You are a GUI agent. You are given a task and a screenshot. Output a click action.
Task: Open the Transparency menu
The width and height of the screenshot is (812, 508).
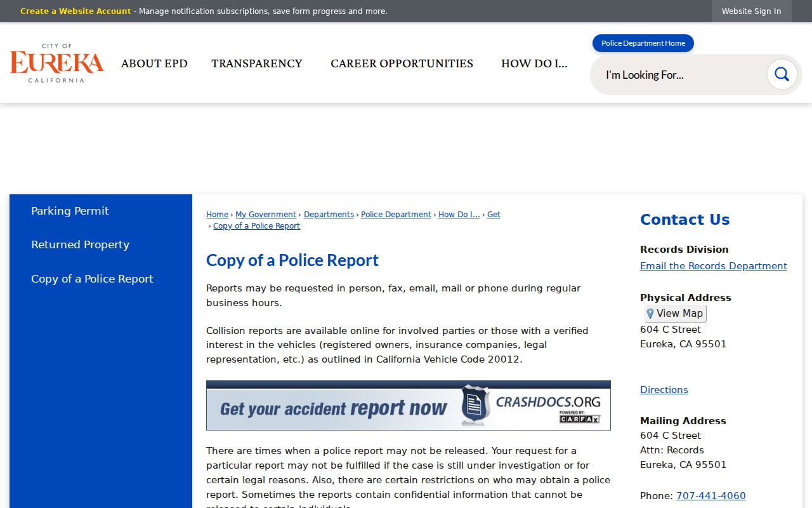coord(257,63)
